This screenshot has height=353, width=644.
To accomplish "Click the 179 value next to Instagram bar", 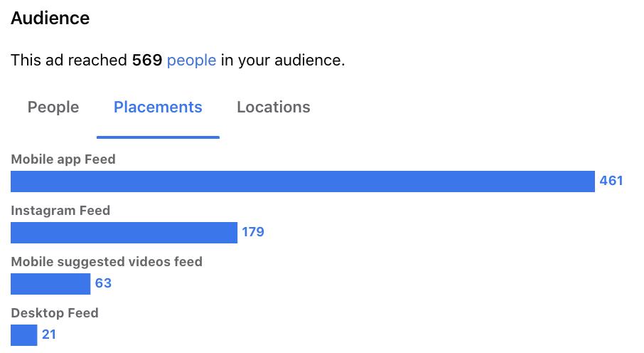I will (253, 232).
